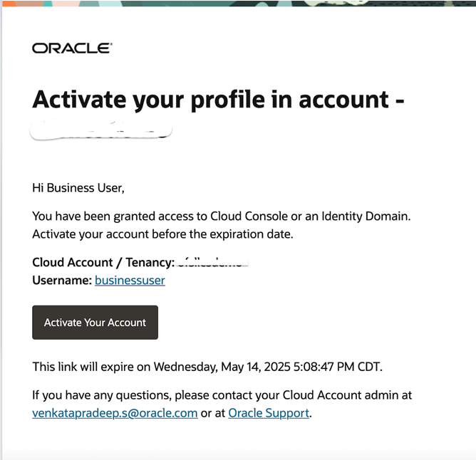Click the redacted tenancy value
The height and width of the screenshot is (460, 476).
click(x=212, y=262)
